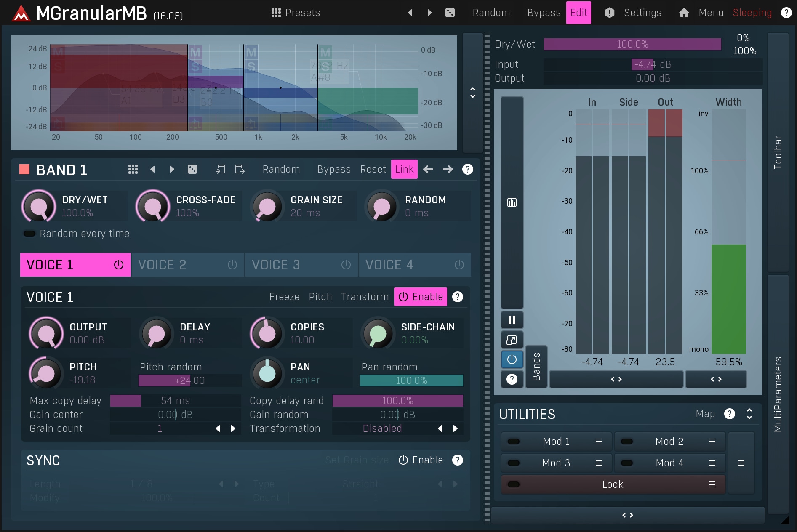
Task: Select previous Transformation option arrow
Action: (x=440, y=428)
